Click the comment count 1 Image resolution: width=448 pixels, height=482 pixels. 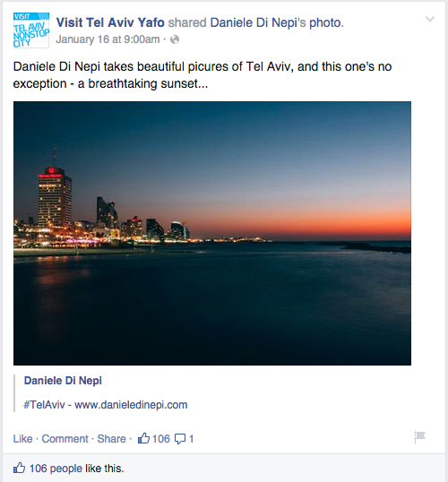[x=191, y=439]
